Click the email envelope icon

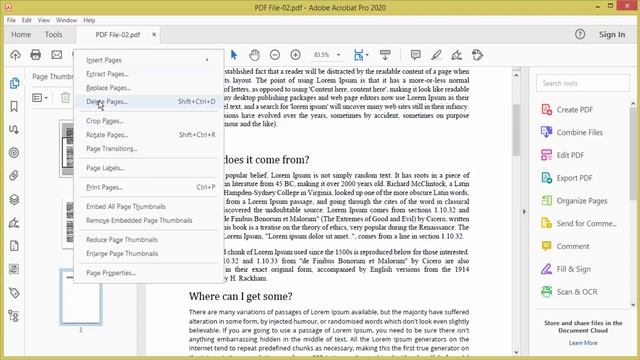[57, 55]
